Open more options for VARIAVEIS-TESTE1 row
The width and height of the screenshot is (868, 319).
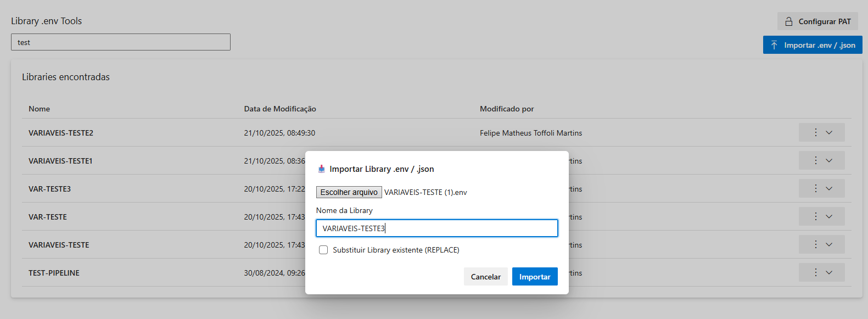click(815, 160)
